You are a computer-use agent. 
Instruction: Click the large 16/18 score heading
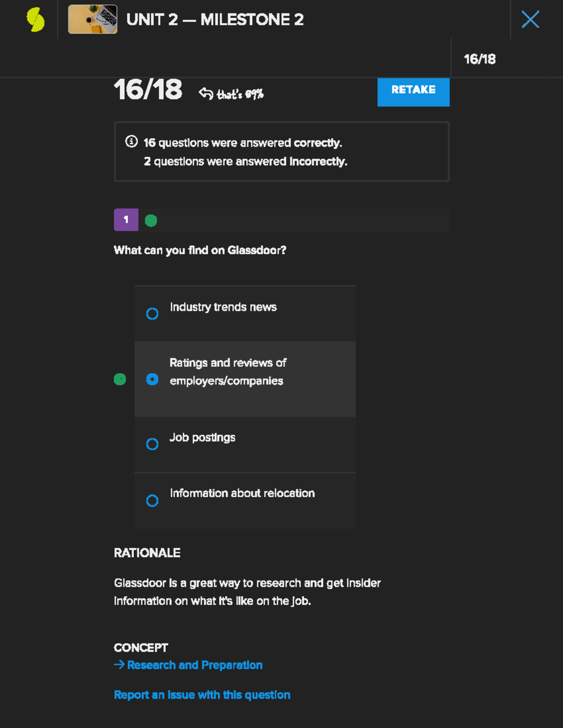point(148,90)
